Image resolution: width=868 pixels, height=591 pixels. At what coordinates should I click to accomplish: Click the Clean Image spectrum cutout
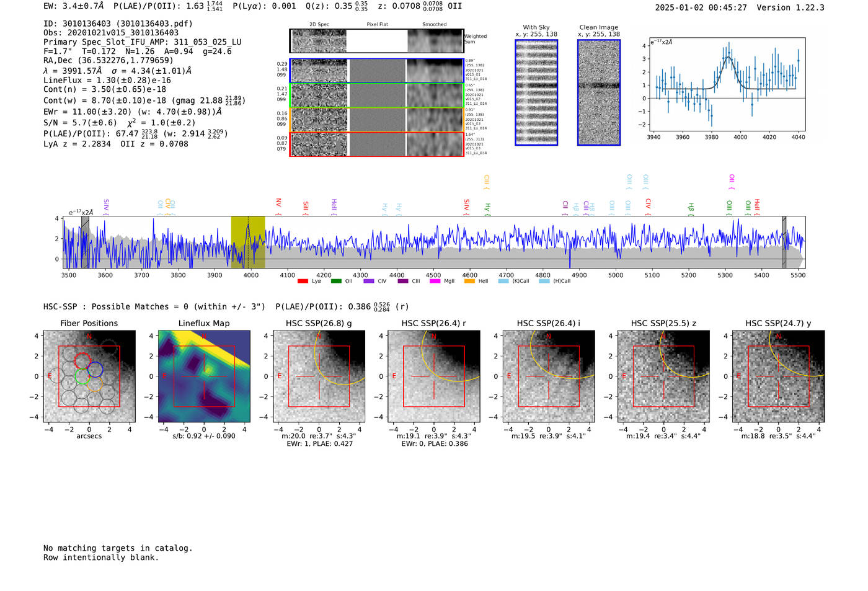(599, 92)
